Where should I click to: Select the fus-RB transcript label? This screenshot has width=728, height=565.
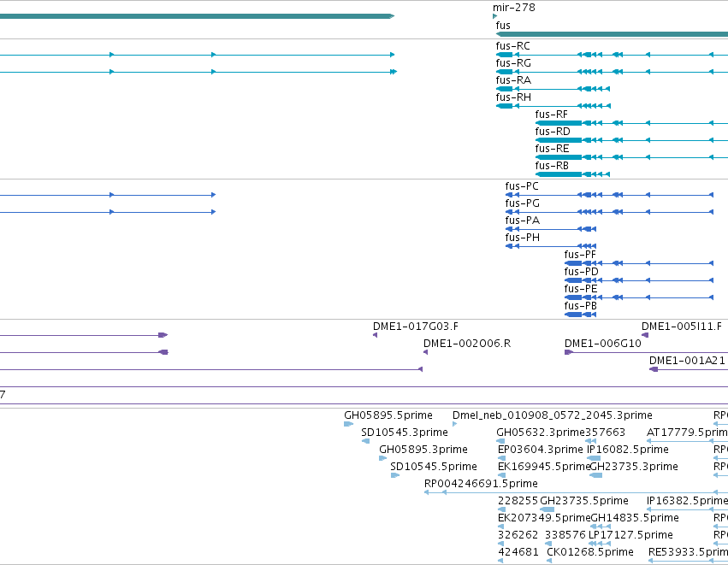coord(552,166)
